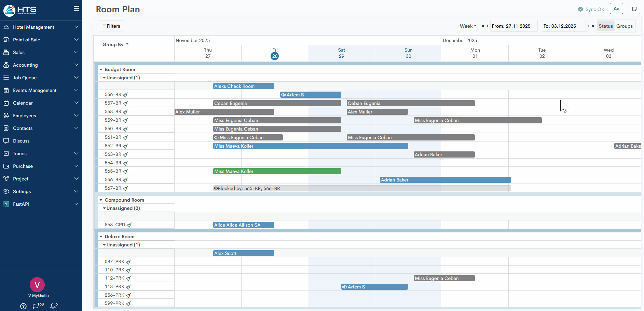Open the Filters button
The height and width of the screenshot is (311, 644).
(x=111, y=26)
